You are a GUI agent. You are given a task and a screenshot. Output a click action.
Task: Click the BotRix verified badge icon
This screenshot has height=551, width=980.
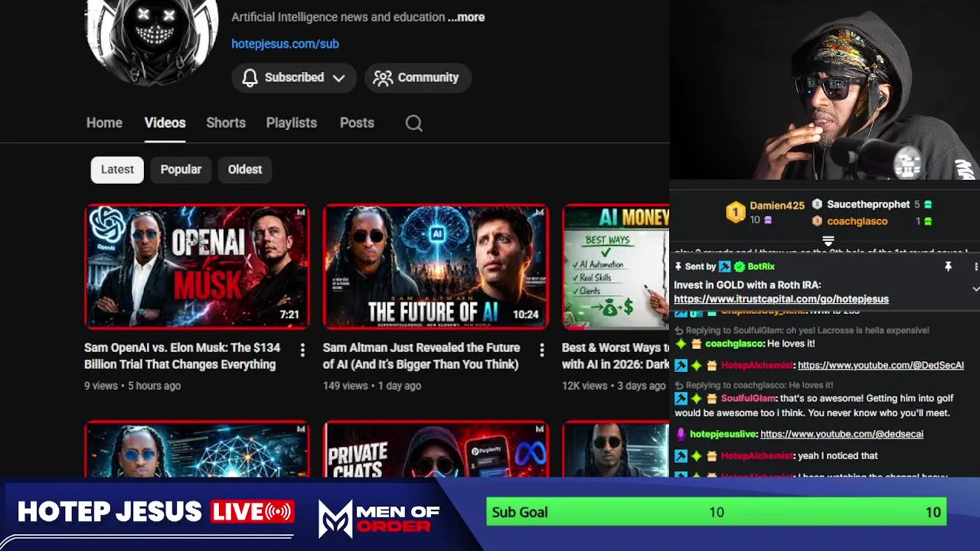tap(739, 266)
